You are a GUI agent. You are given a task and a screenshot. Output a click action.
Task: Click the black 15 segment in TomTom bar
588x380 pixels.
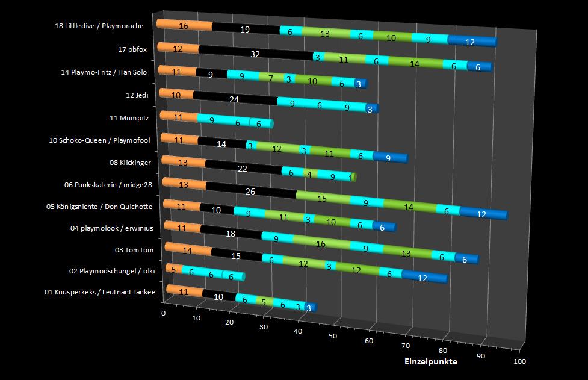237,255
